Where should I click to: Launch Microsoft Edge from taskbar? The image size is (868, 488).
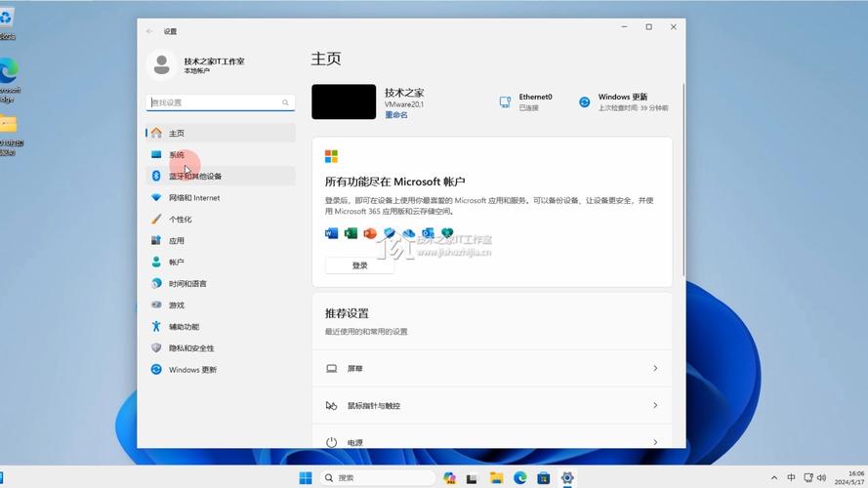[519, 477]
